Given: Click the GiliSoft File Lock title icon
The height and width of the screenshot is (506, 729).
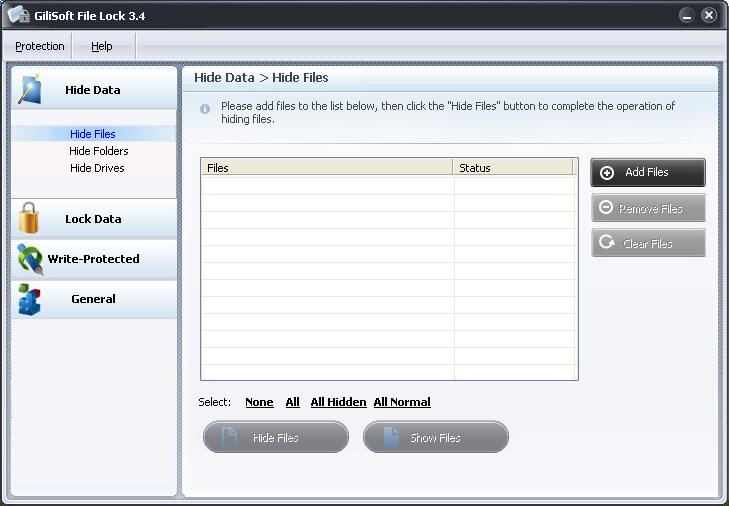Looking at the screenshot, I should [19, 14].
